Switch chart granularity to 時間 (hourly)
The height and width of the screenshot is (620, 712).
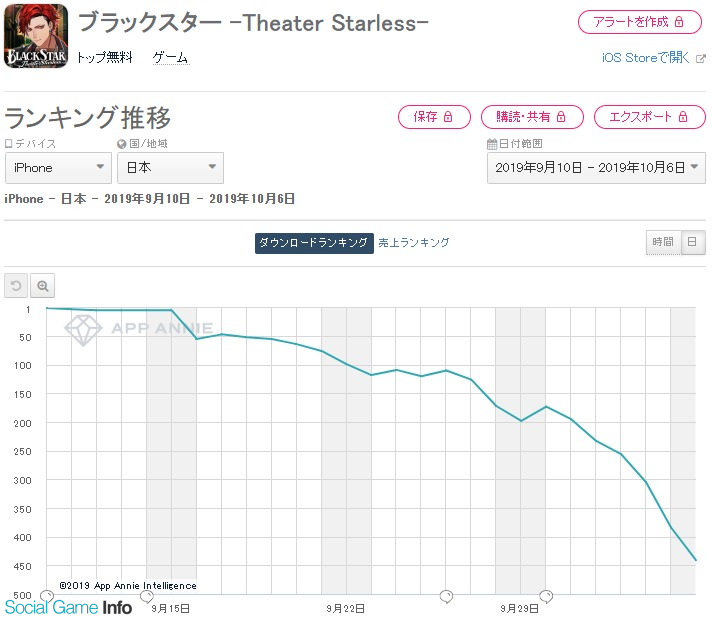tap(663, 242)
